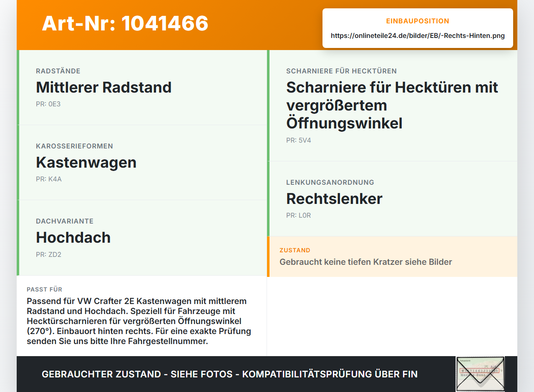Click the 'GEBRAUCHTER ZUSTAND - SIEHE FOTOS' footer text

[x=229, y=374]
